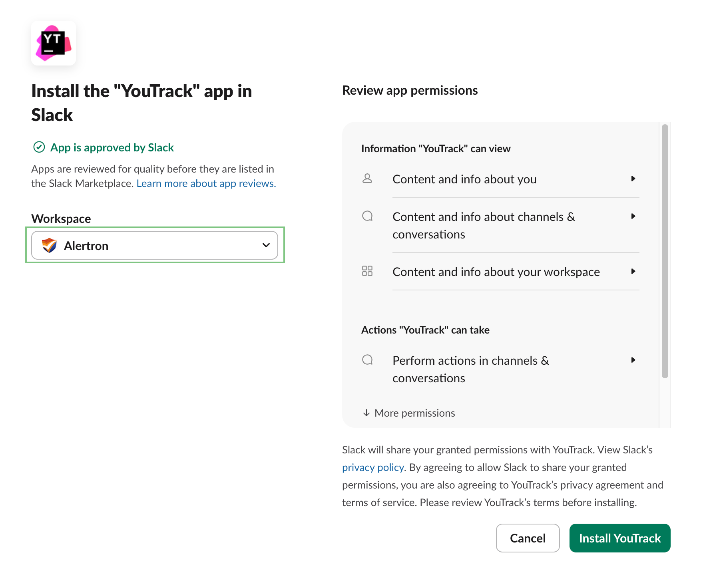Viewport: 701px width, 588px height.
Task: Open Learn more about app reviews link
Action: tap(206, 183)
